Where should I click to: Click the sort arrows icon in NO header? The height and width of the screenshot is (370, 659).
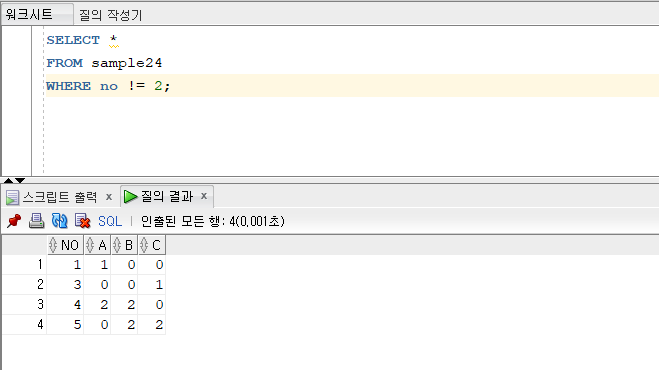tap(53, 245)
